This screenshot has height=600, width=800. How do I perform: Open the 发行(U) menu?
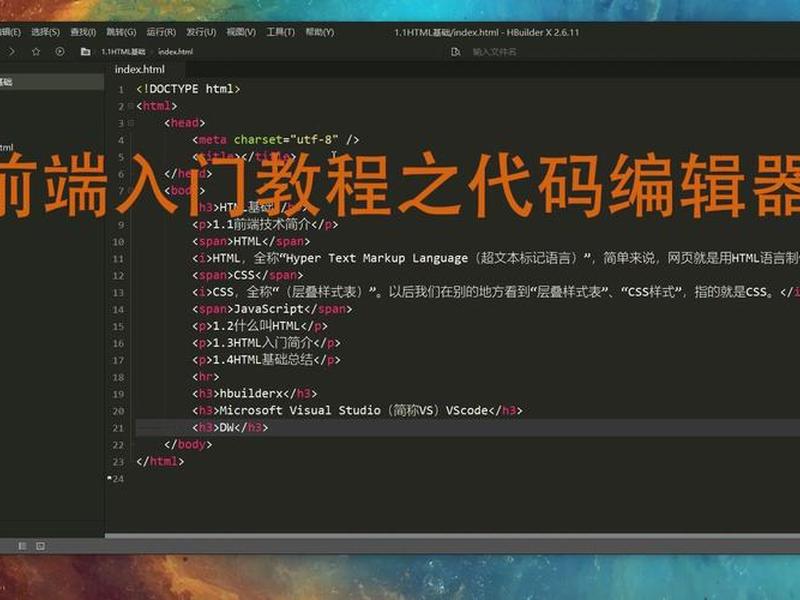201,32
